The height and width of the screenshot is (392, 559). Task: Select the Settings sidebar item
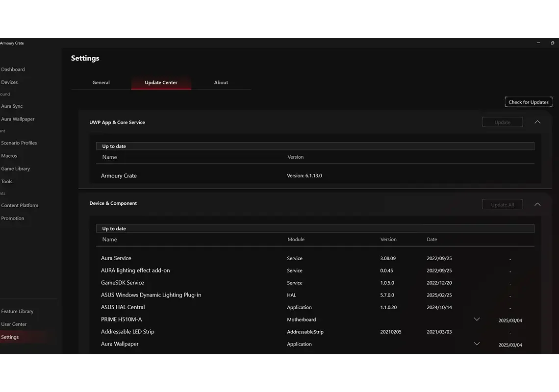point(10,337)
